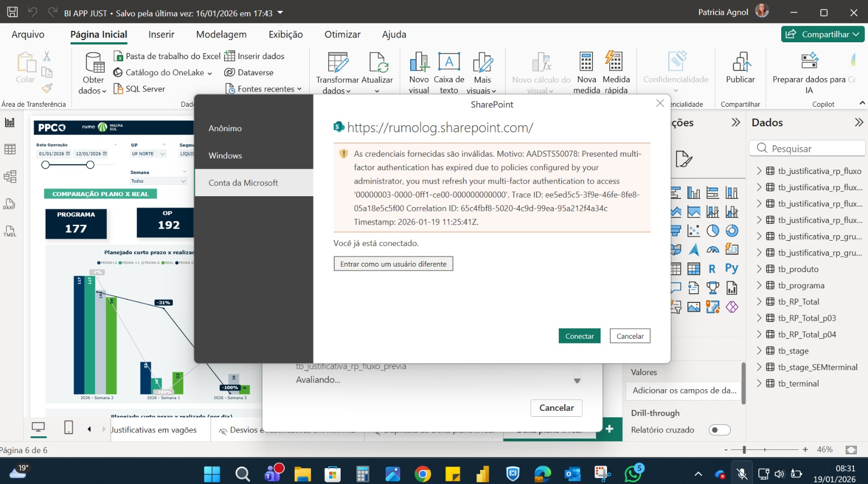Select the key influencers trophy visual
The height and width of the screenshot is (484, 868).
point(713,287)
